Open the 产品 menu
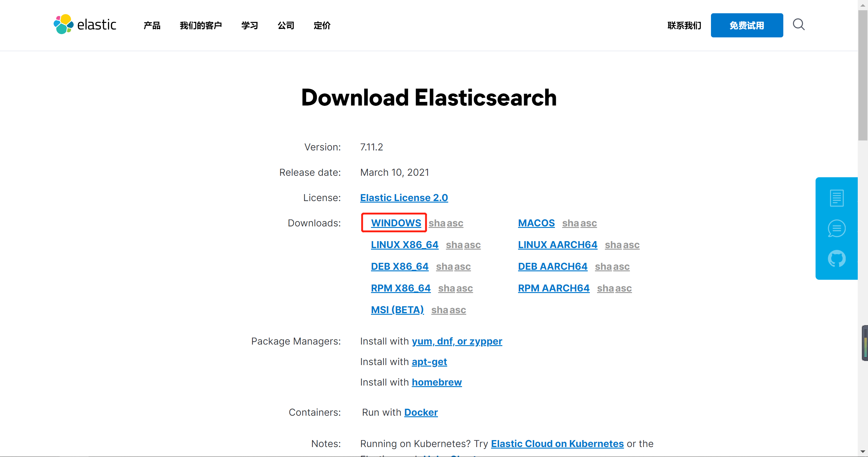This screenshot has width=868, height=457. [151, 25]
